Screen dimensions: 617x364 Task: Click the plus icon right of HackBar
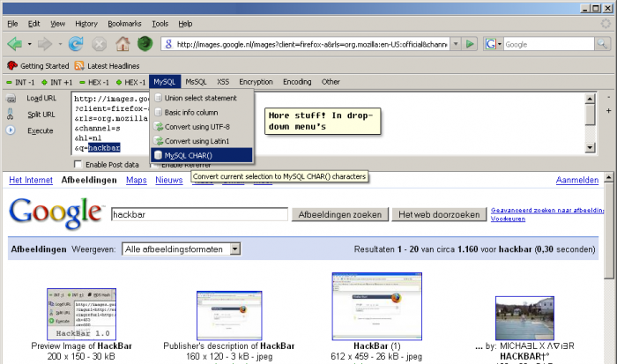pyautogui.click(x=609, y=111)
